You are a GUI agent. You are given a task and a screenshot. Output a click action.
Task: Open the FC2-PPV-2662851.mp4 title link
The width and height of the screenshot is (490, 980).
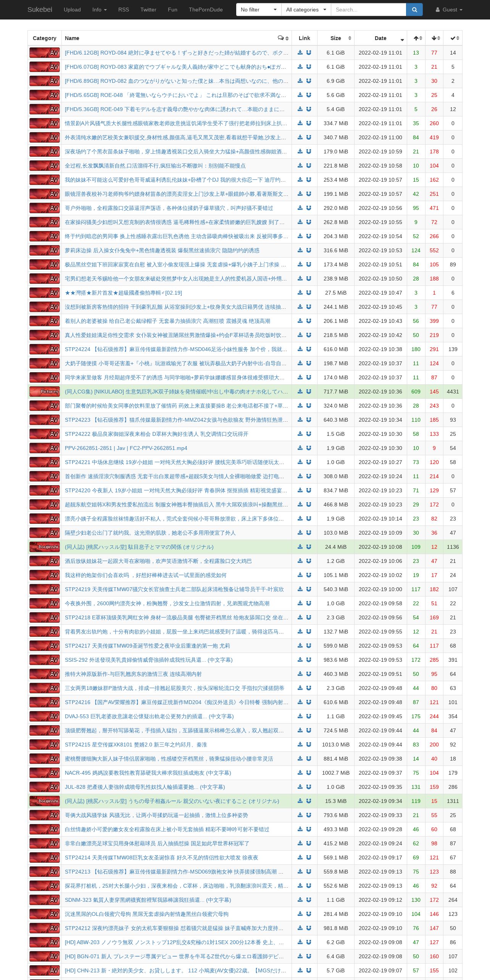click(x=126, y=448)
